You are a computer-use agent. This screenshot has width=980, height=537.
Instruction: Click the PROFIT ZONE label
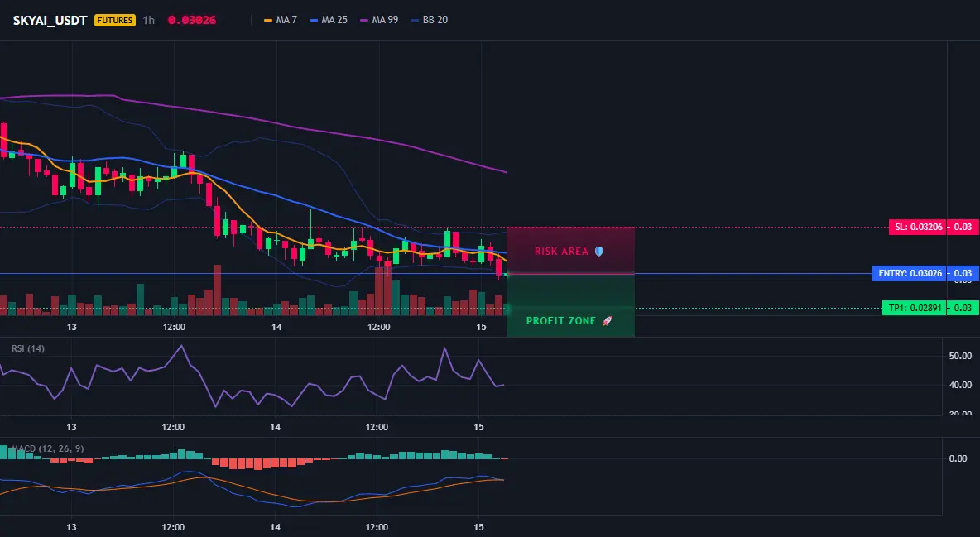tap(560, 321)
